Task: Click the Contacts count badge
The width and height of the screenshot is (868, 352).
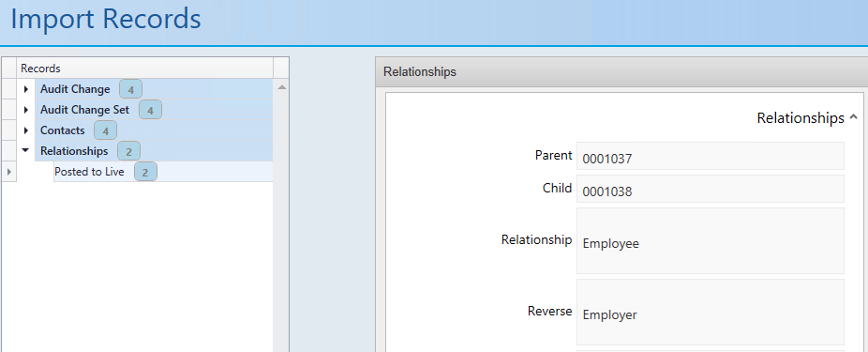Action: pyautogui.click(x=105, y=130)
